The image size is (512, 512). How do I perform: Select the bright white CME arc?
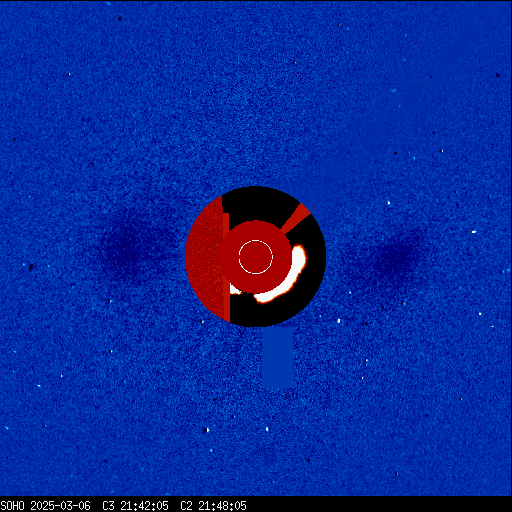pos(284,278)
